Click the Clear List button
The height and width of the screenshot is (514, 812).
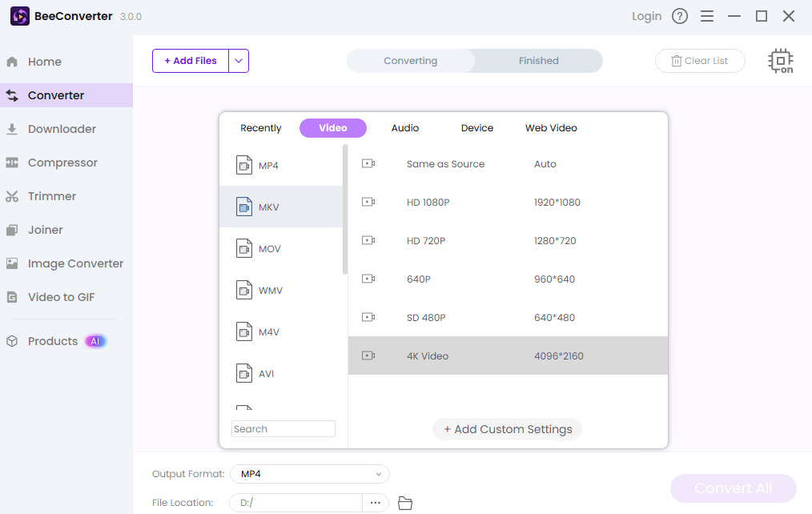[x=700, y=61]
